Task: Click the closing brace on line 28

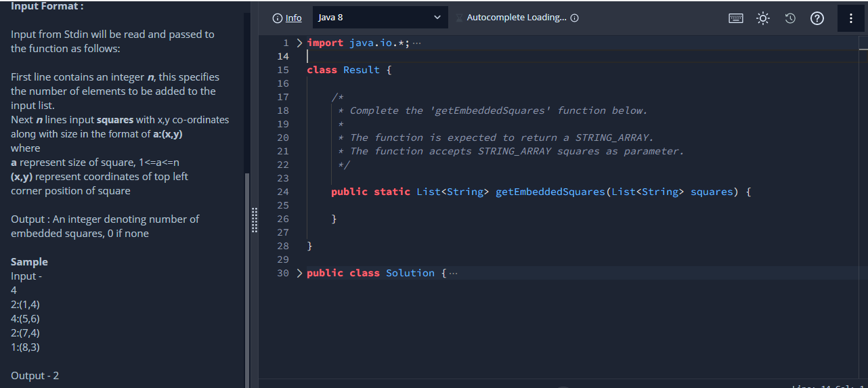Action: pos(309,246)
